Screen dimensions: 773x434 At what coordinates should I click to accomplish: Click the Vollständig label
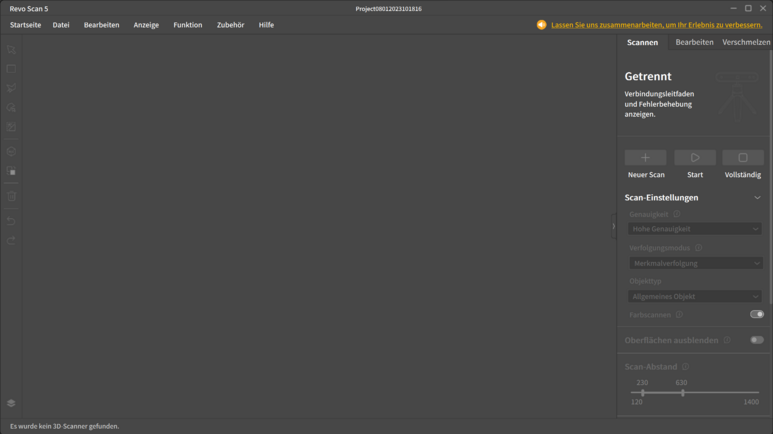[743, 175]
